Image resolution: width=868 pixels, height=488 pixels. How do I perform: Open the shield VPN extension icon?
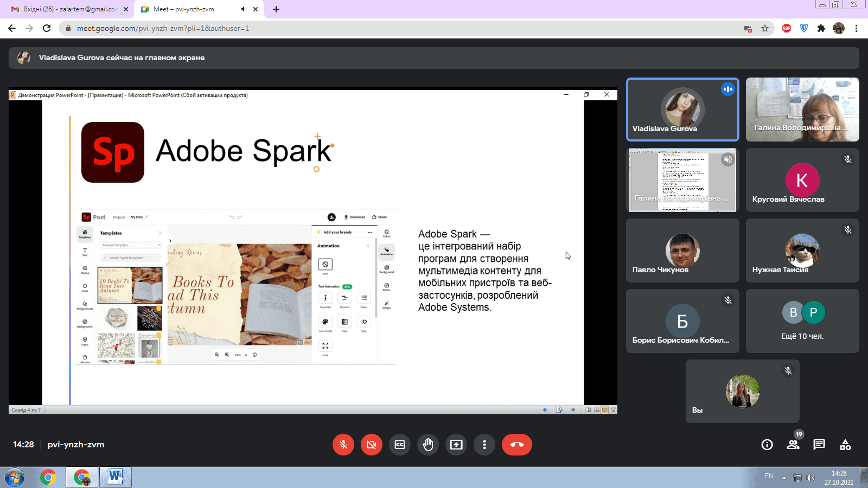[804, 28]
